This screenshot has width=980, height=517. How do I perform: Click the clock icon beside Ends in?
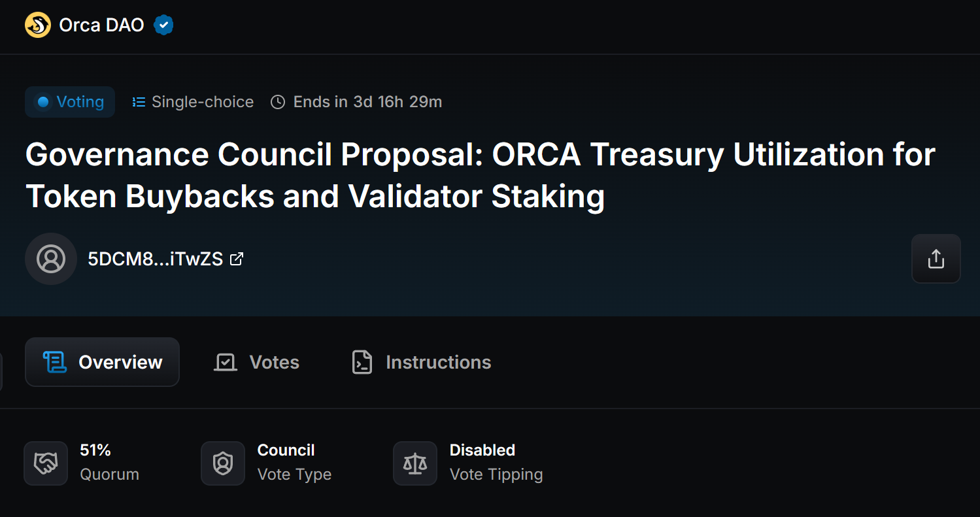(x=278, y=102)
